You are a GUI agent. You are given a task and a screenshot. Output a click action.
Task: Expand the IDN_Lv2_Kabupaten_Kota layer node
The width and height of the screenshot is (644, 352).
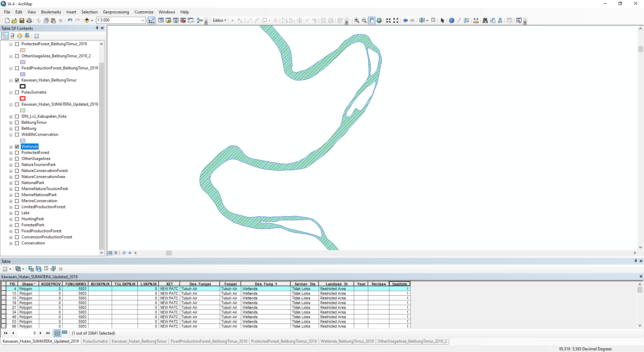point(11,117)
